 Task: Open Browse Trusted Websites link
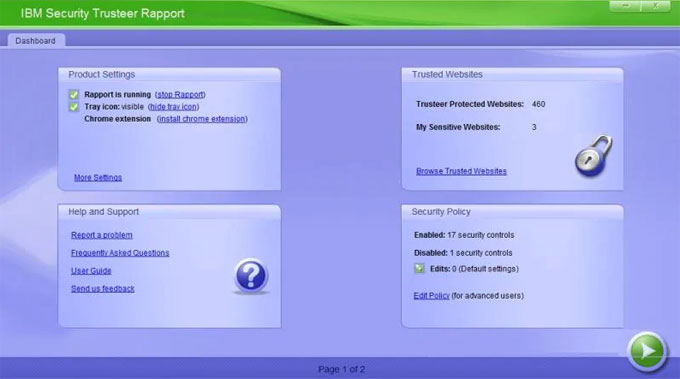461,171
